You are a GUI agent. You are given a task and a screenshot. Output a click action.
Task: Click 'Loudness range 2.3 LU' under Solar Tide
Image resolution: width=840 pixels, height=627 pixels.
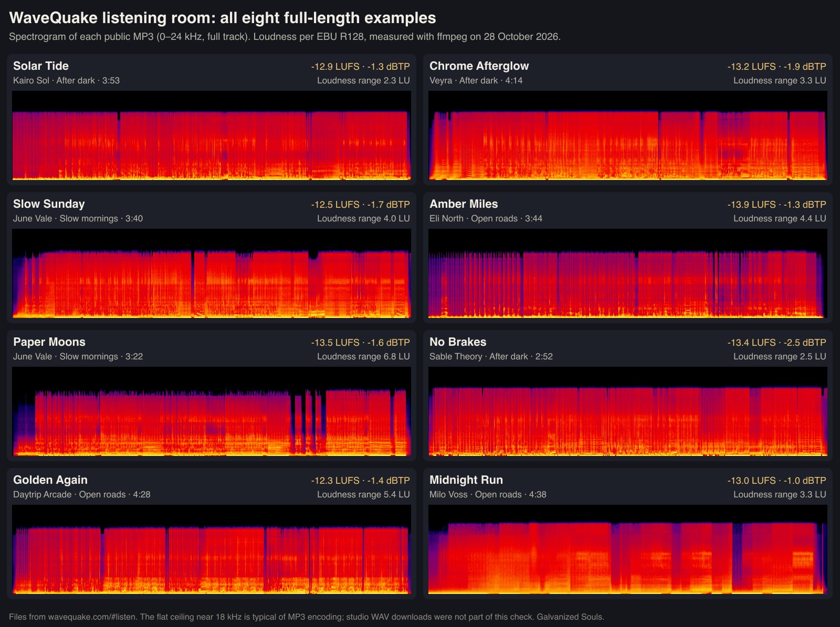pyautogui.click(x=363, y=81)
